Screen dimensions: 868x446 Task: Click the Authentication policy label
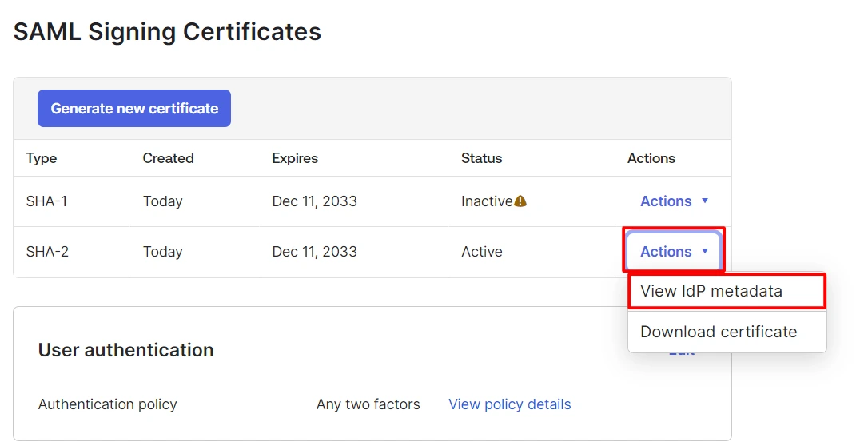pos(107,404)
